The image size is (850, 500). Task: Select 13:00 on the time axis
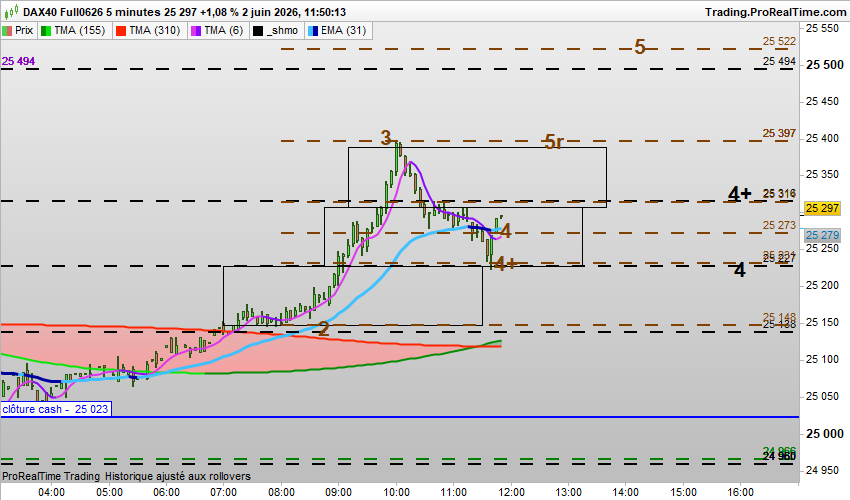pos(569,492)
